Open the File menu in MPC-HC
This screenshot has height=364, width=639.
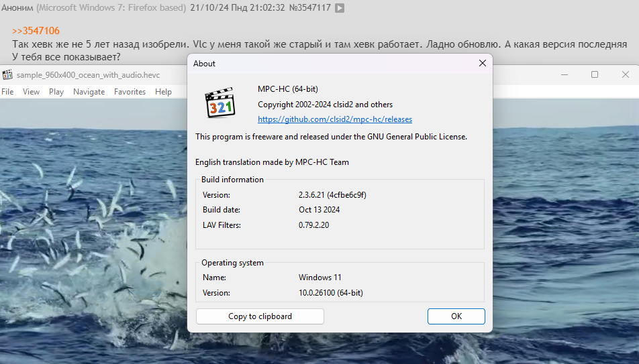7,92
